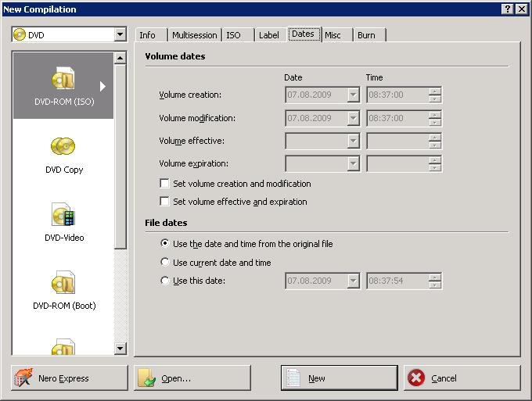The width and height of the screenshot is (532, 401).
Task: Pick the DVD-ROM (Boot) icon
Action: (63, 282)
